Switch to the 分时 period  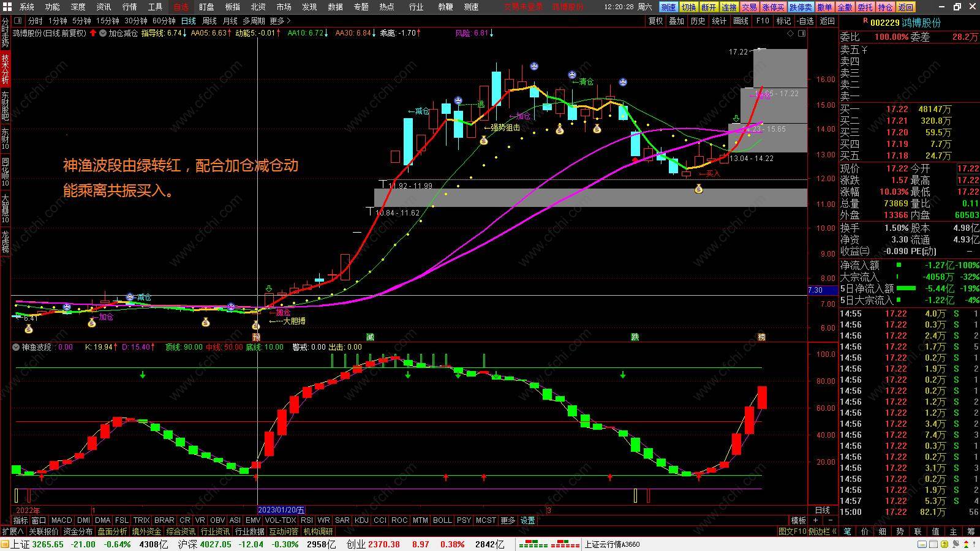36,21
